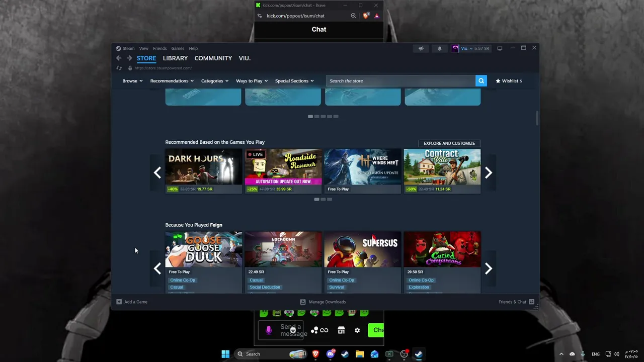Click the Steam store page scrollbar
The height and width of the screenshot is (362, 644).
[x=537, y=119]
